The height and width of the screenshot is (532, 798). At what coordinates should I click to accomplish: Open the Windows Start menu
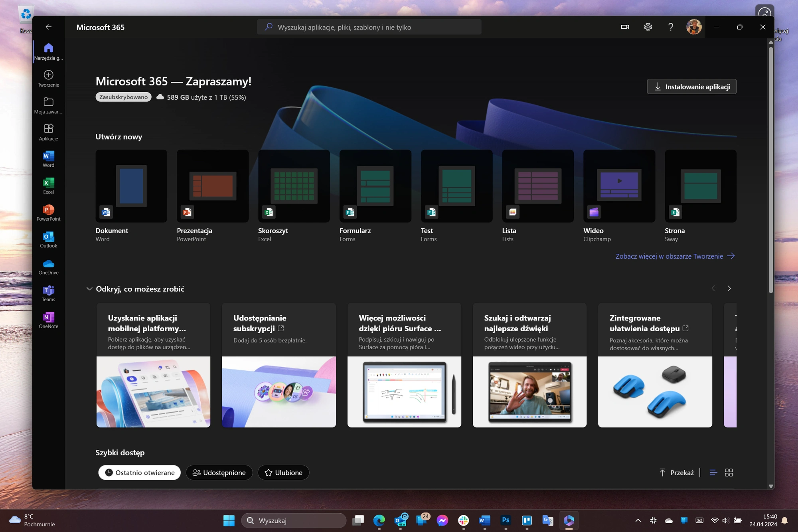point(229,520)
